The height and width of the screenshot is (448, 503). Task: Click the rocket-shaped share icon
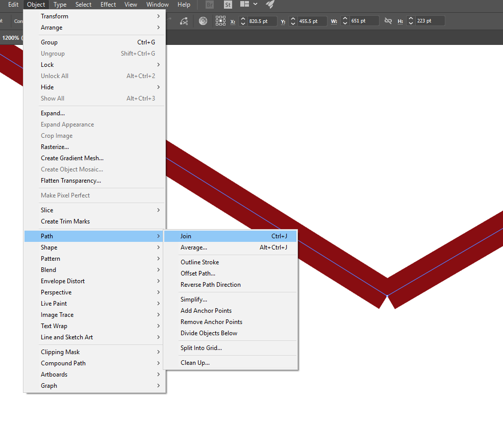coord(269,4)
